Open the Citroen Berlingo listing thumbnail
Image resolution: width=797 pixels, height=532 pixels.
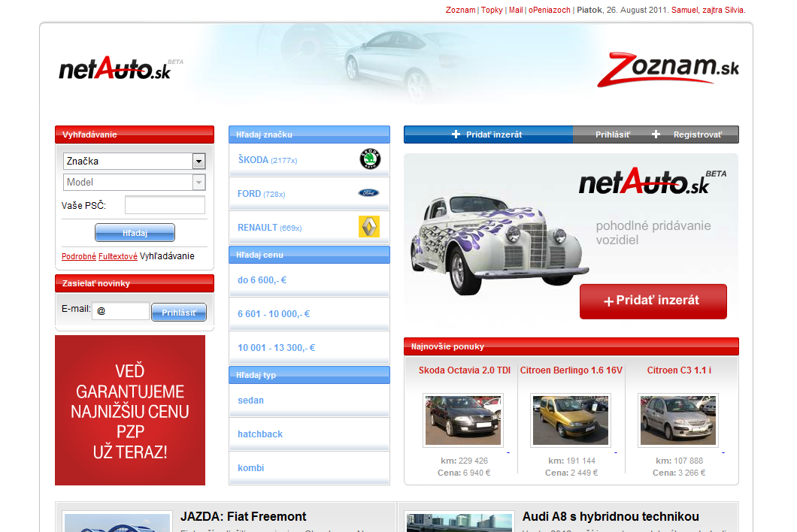coord(571,421)
